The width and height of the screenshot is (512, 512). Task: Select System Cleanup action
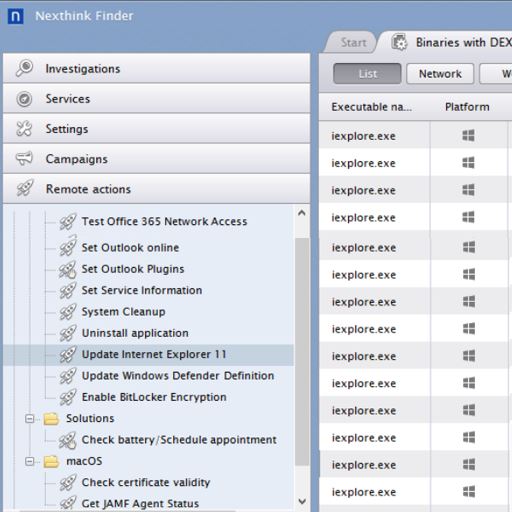point(123,312)
